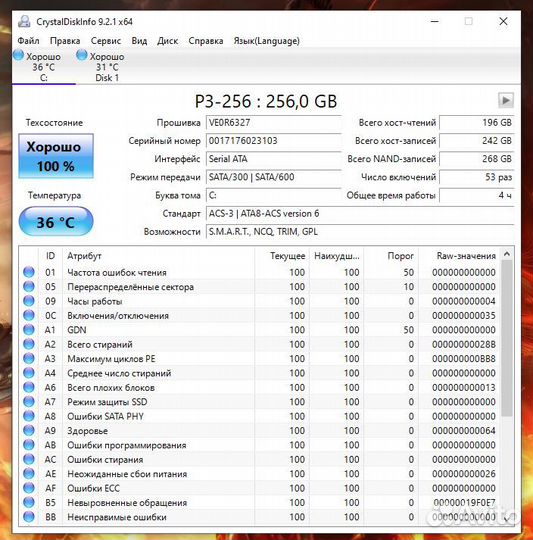Image resolution: width=533 pixels, height=540 pixels.
Task: Open the Диск menu
Action: click(x=167, y=41)
